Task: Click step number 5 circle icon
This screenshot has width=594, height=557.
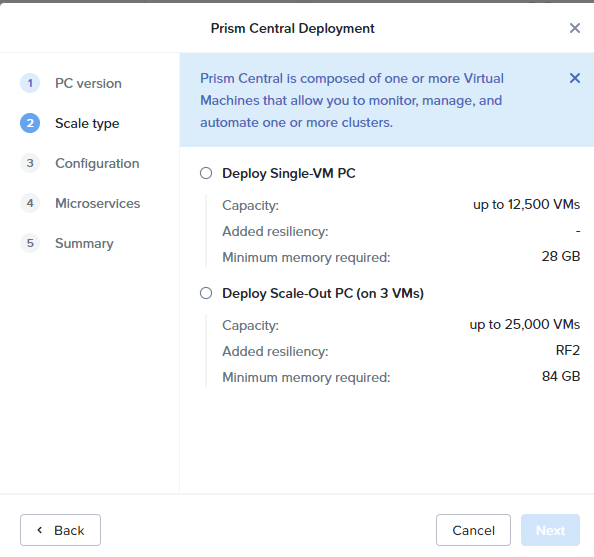Action: point(30,243)
